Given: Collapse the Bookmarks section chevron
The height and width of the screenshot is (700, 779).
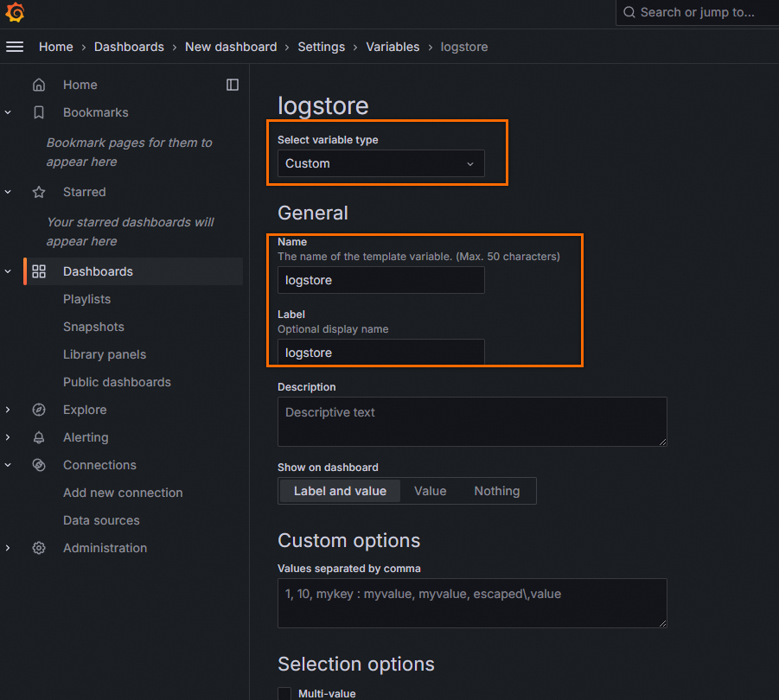Looking at the screenshot, I should [8, 112].
